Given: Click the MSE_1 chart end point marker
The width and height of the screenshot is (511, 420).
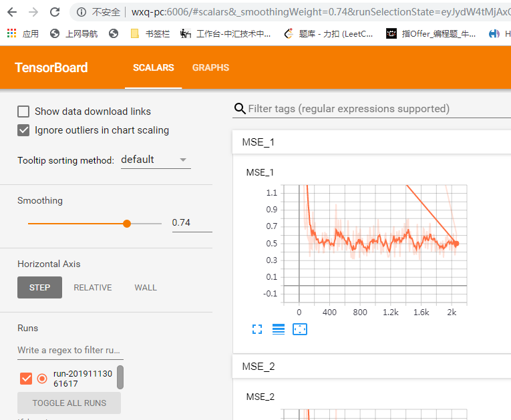Looking at the screenshot, I should [457, 244].
